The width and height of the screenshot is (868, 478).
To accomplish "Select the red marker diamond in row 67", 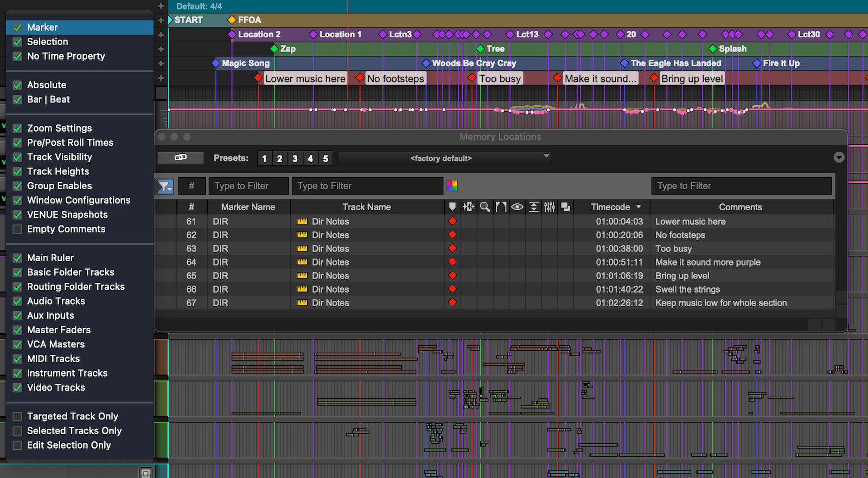I will [x=452, y=302].
